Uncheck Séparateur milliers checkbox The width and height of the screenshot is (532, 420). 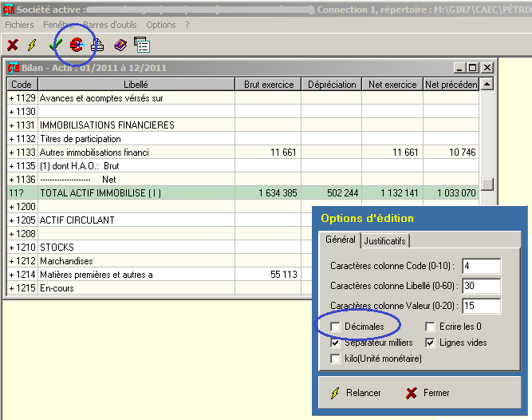[335, 343]
